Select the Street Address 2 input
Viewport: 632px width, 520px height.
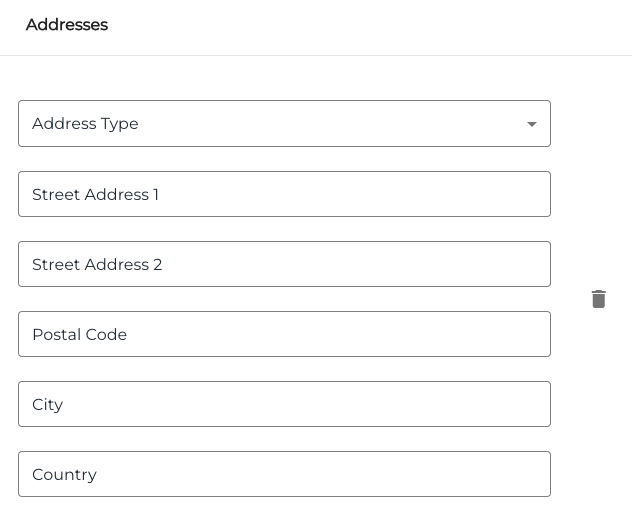tap(284, 264)
